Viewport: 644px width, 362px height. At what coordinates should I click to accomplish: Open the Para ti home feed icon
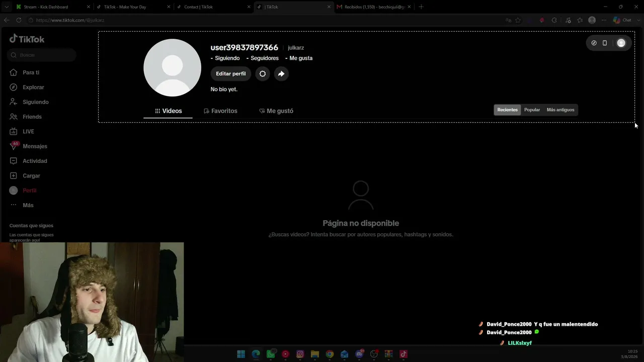click(14, 72)
